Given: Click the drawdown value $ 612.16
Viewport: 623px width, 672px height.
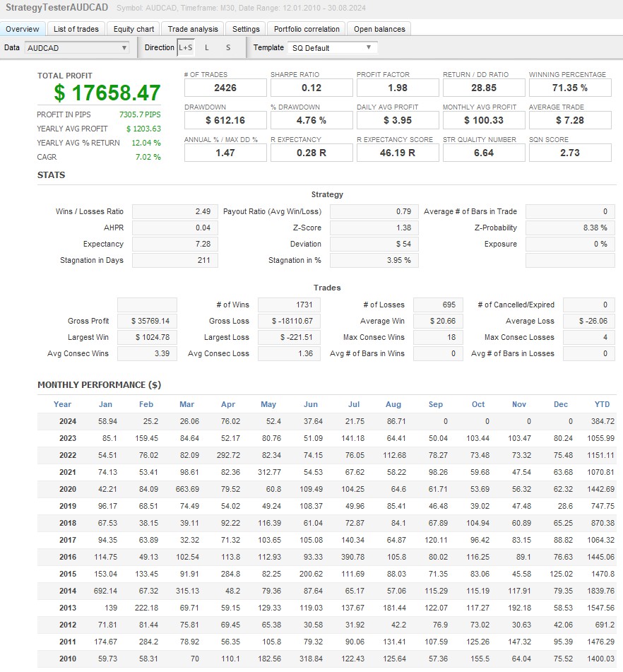Looking at the screenshot, I should coord(225,120).
